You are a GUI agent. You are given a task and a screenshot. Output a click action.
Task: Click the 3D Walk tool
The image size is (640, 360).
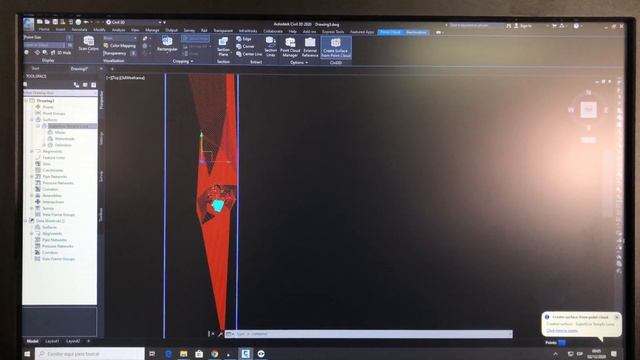coord(61,53)
